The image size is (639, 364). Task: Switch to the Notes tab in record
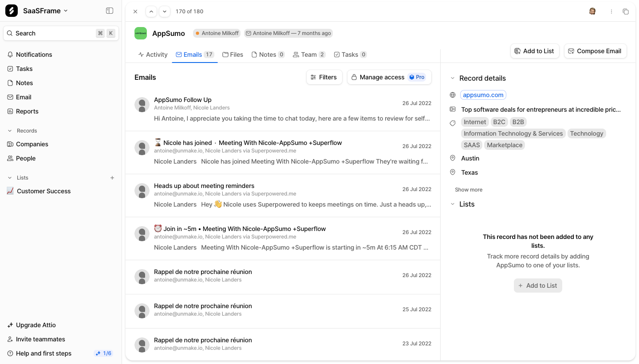coord(268,55)
